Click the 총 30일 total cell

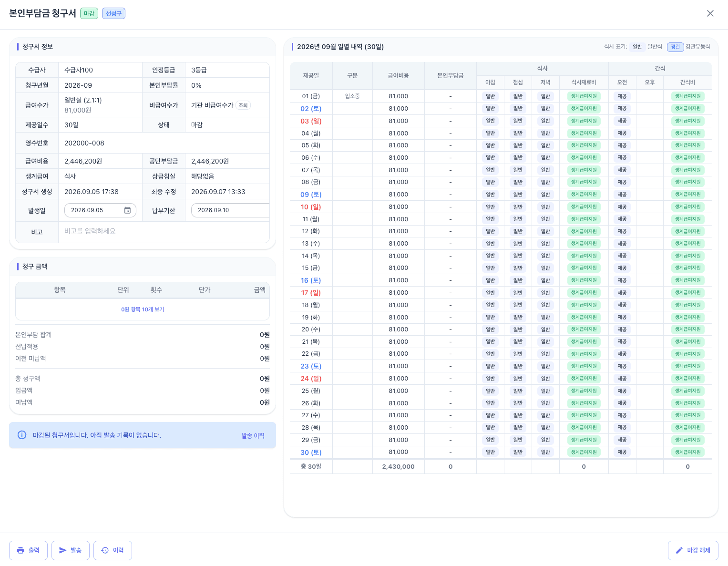[311, 467]
